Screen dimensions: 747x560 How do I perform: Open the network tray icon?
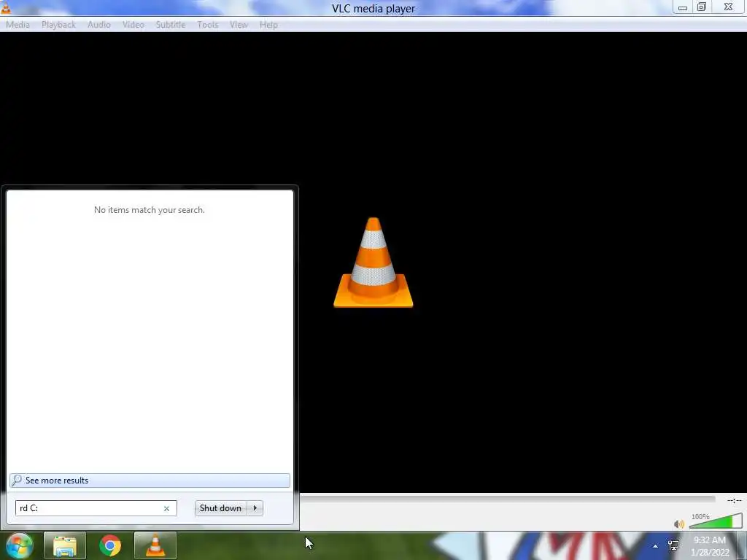673,545
